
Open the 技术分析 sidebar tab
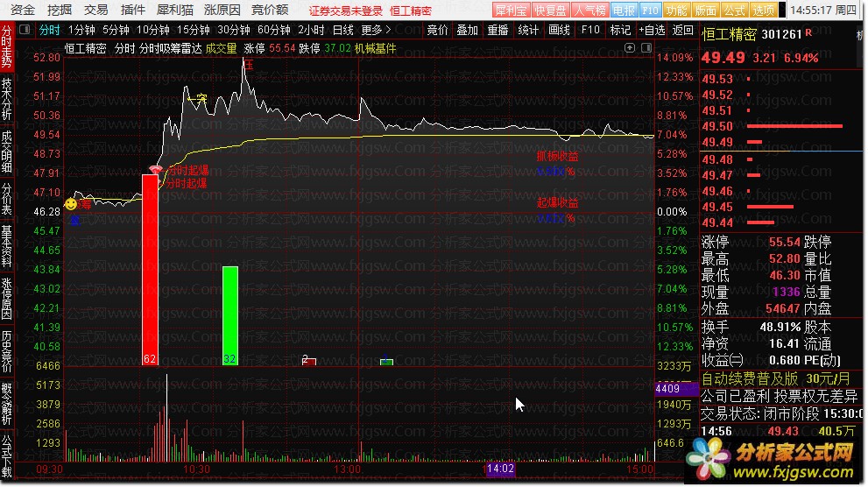pyautogui.click(x=6, y=98)
